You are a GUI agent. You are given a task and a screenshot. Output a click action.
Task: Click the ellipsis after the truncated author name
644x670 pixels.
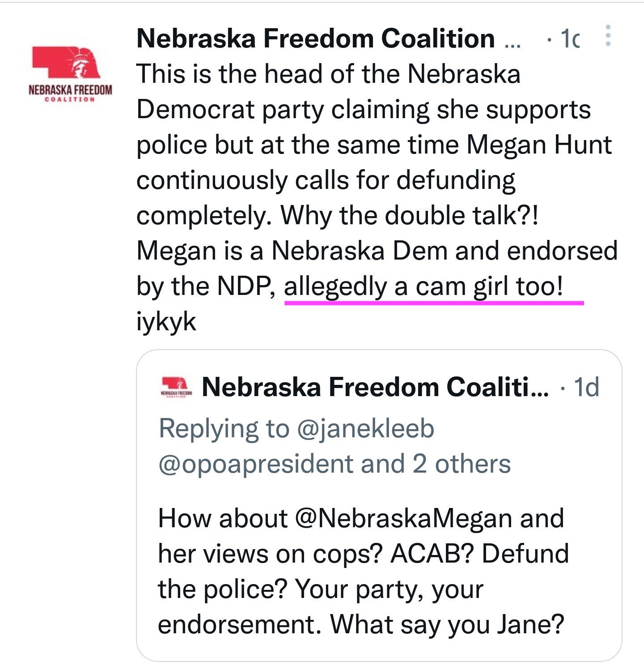[513, 45]
